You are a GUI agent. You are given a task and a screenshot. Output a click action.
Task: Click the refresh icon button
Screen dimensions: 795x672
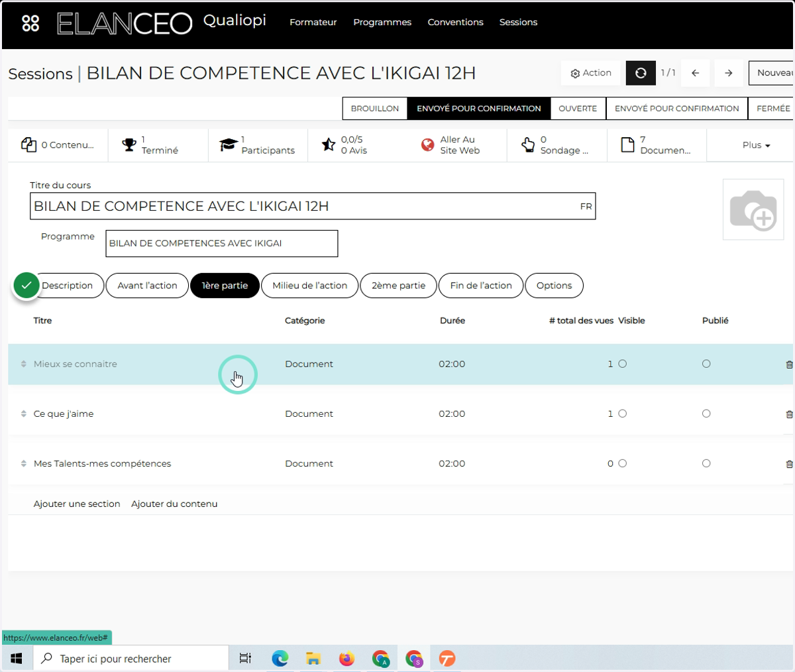pos(641,73)
